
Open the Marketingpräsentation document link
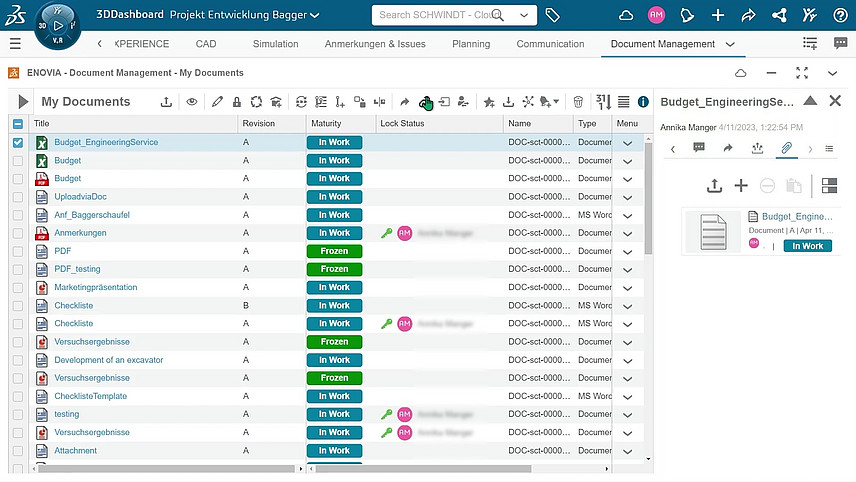click(96, 287)
